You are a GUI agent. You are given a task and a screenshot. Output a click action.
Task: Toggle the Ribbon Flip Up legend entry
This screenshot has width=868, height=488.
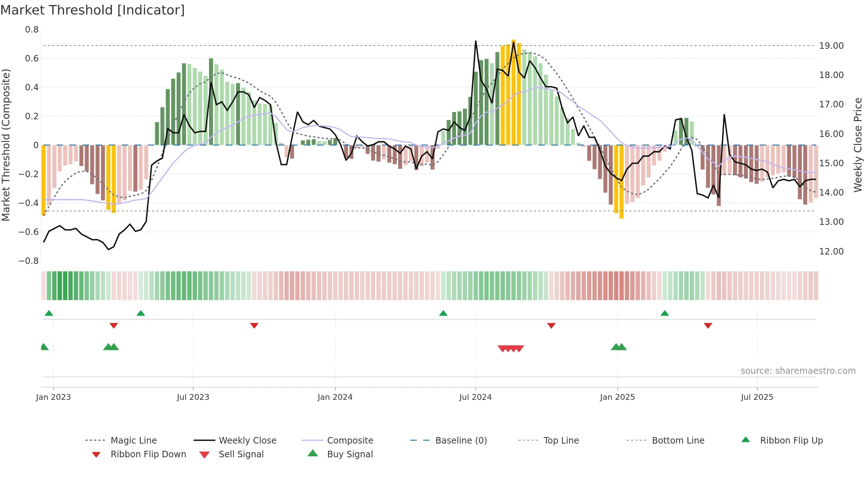pyautogui.click(x=782, y=440)
